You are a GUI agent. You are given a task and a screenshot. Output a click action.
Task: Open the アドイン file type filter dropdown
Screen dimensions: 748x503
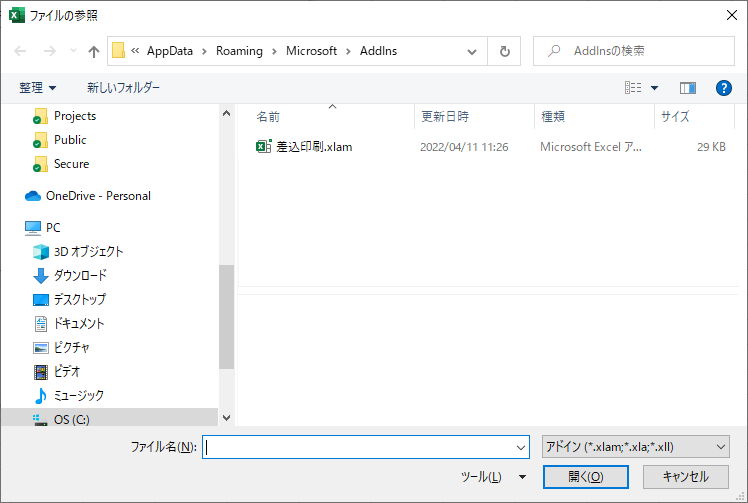(x=635, y=447)
